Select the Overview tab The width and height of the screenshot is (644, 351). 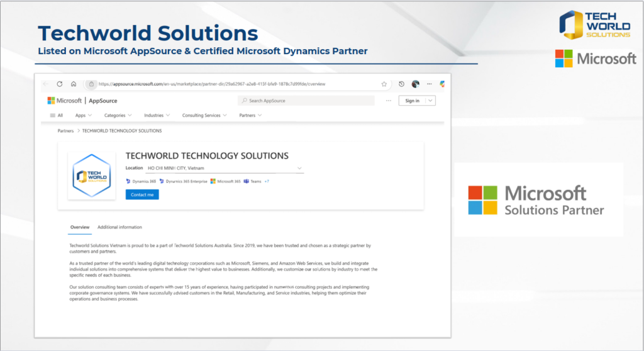[80, 227]
